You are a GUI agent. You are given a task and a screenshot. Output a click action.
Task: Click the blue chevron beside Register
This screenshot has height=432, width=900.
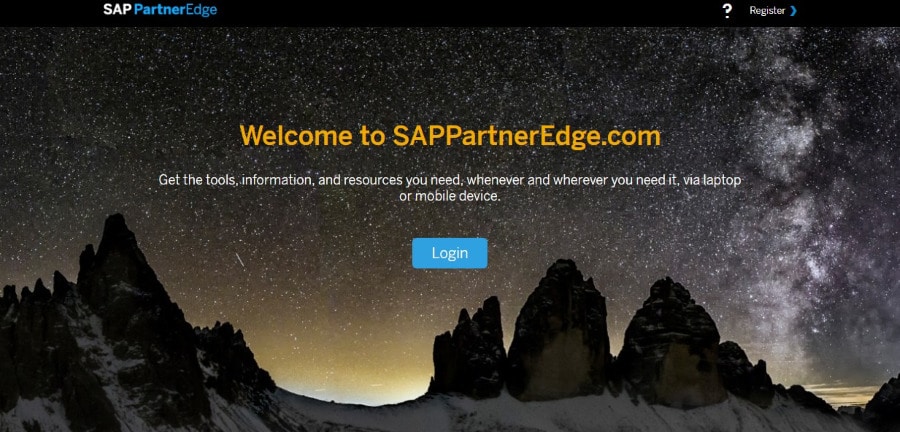(793, 10)
